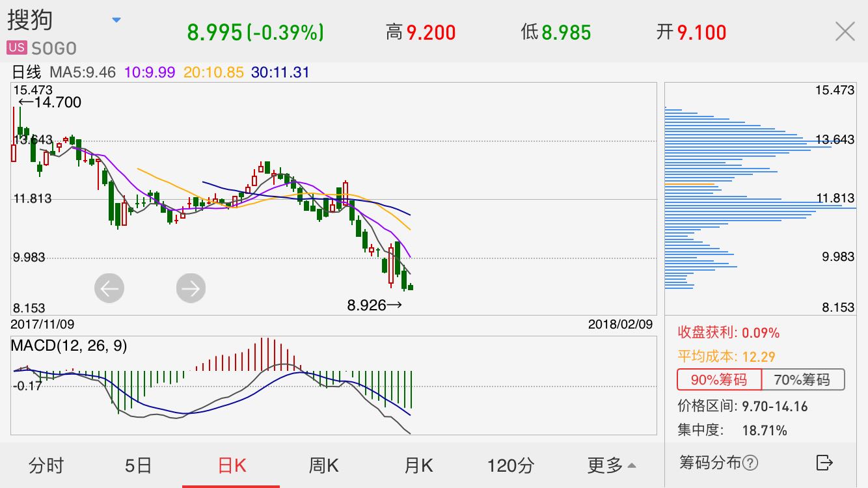Click the right arrow to scroll chart forward
Viewport: 868px width, 488px height.
click(191, 288)
